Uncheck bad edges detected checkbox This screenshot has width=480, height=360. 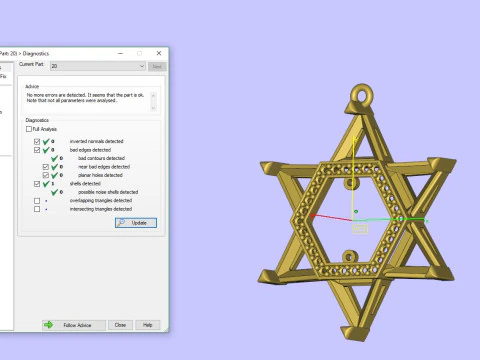[37, 150]
